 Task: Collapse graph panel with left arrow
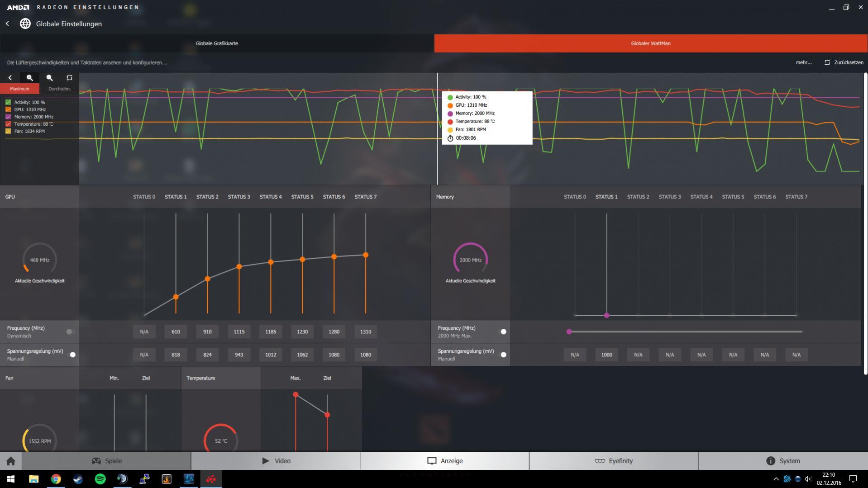[x=10, y=78]
